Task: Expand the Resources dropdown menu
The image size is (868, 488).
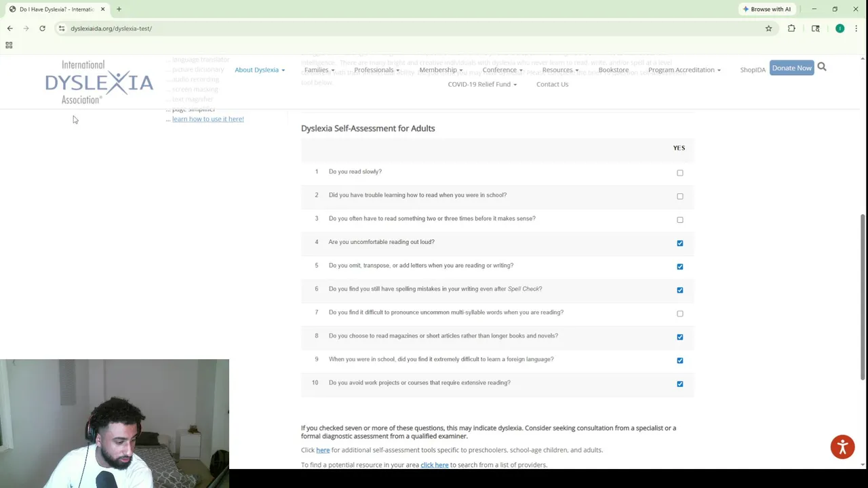Action: [x=560, y=70]
